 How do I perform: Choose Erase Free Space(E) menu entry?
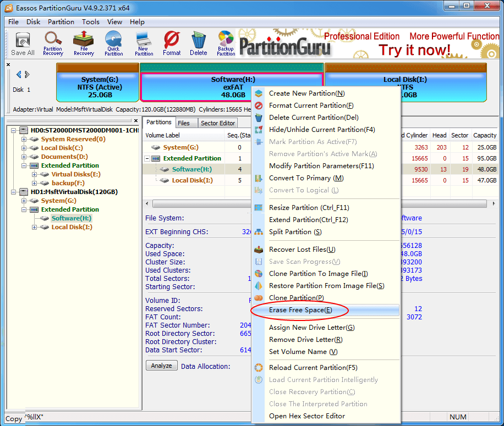click(x=326, y=310)
